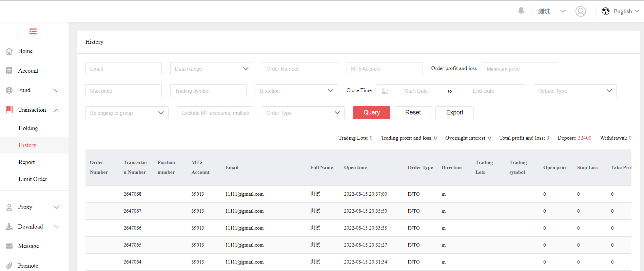Expand the Proxy sidebar submenu
The image size is (644, 271).
57,207
